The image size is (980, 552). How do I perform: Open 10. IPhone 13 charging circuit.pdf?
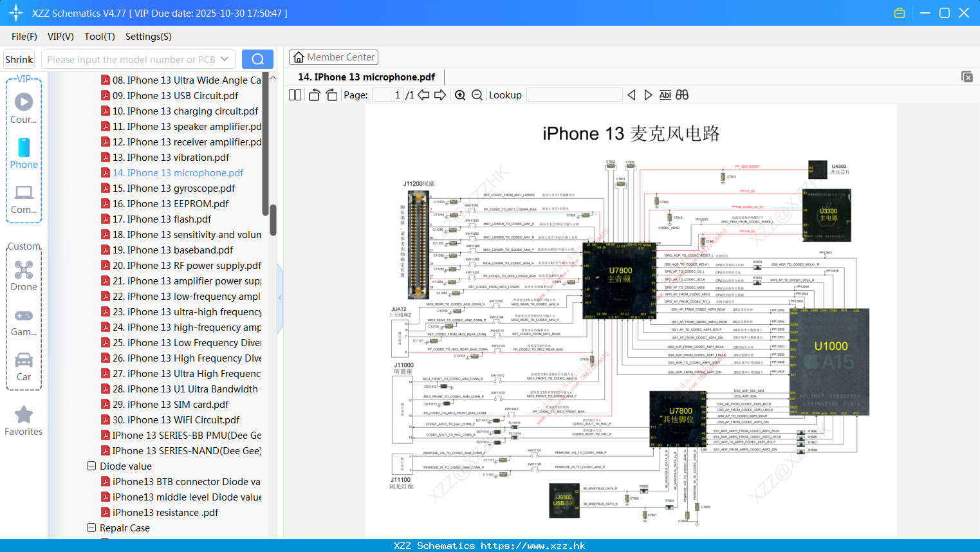pyautogui.click(x=185, y=111)
